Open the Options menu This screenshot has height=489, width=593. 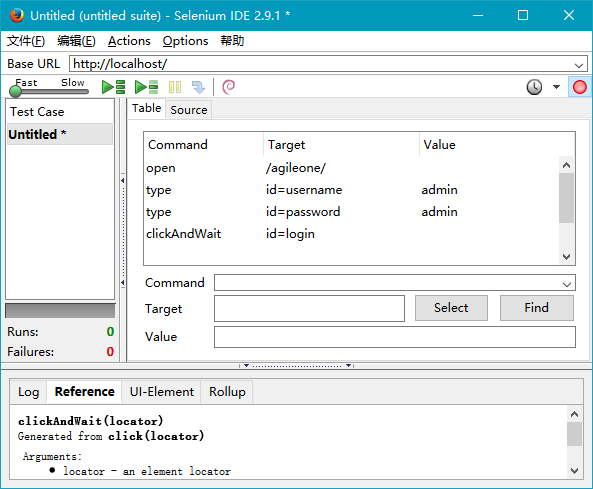pyautogui.click(x=185, y=41)
